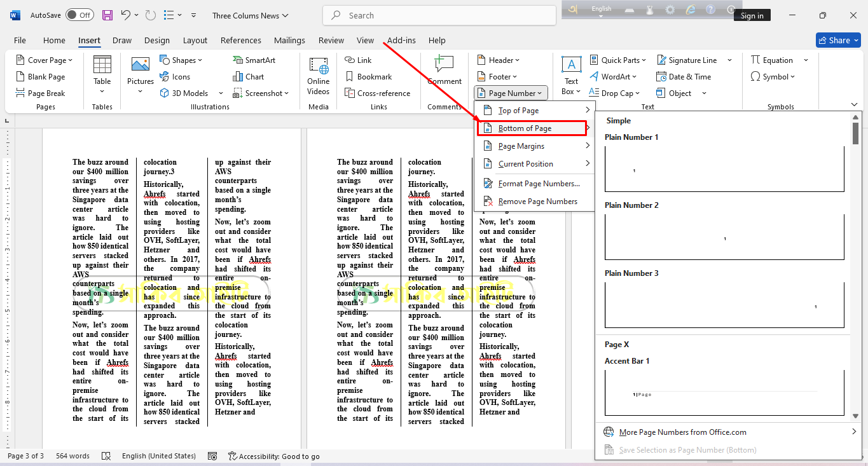Click the Search box in title bar

point(439,15)
